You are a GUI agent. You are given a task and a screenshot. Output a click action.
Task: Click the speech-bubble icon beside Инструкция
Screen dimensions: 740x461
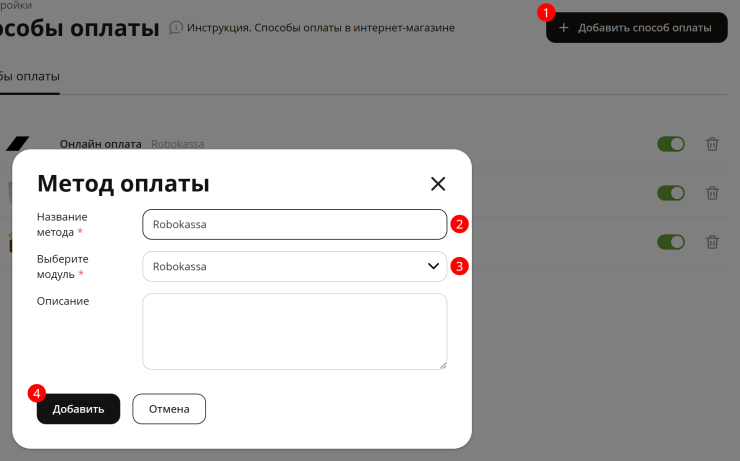(x=176, y=28)
